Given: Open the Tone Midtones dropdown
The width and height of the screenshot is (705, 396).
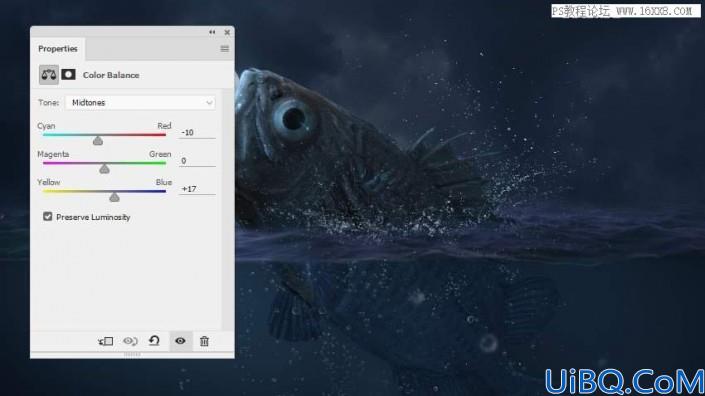Looking at the screenshot, I should 140,102.
